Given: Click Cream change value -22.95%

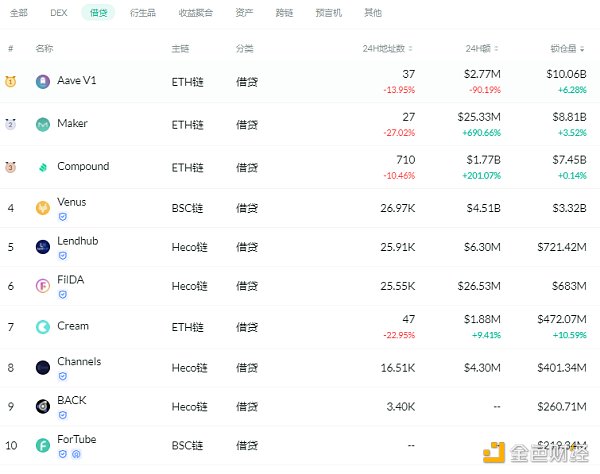Looking at the screenshot, I should coord(399,335).
